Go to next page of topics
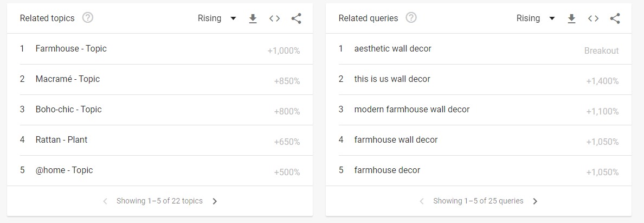The image size is (644, 223). (x=215, y=201)
